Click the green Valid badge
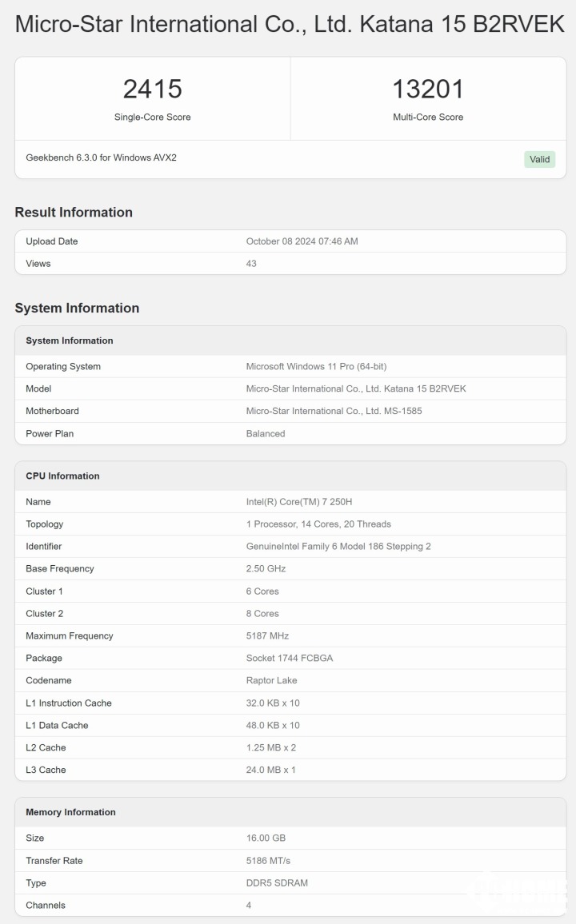Screen dimensions: 576x924 tap(539, 159)
